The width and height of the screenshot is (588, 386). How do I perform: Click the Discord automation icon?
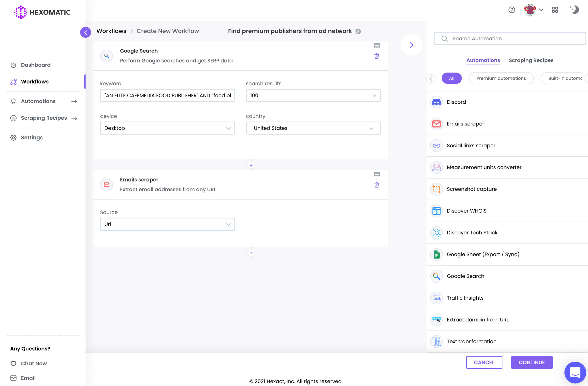click(x=436, y=102)
